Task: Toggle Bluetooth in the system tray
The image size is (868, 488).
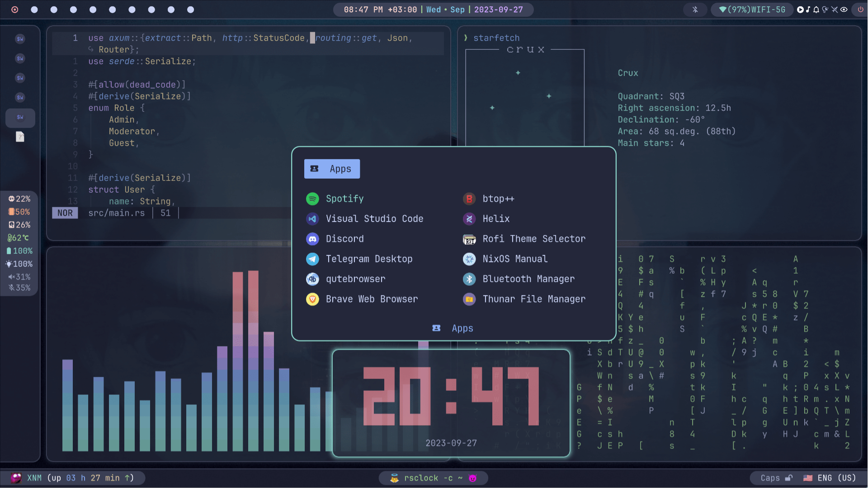Action: point(695,9)
